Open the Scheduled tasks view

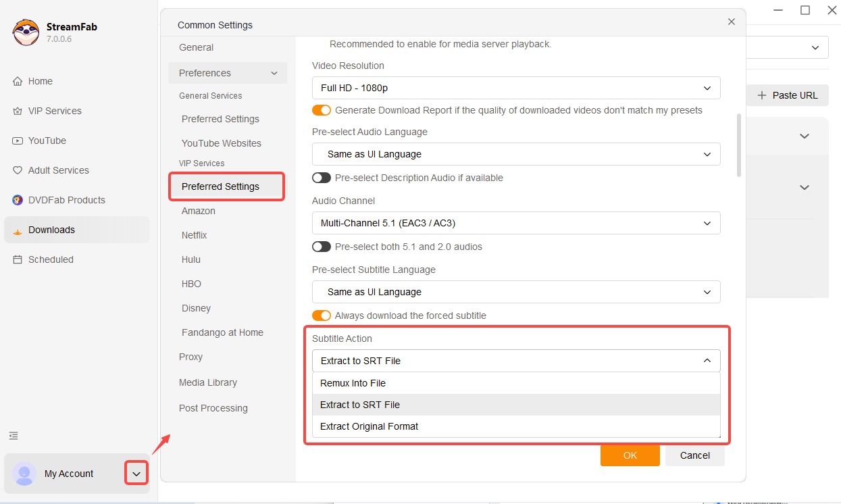51,259
